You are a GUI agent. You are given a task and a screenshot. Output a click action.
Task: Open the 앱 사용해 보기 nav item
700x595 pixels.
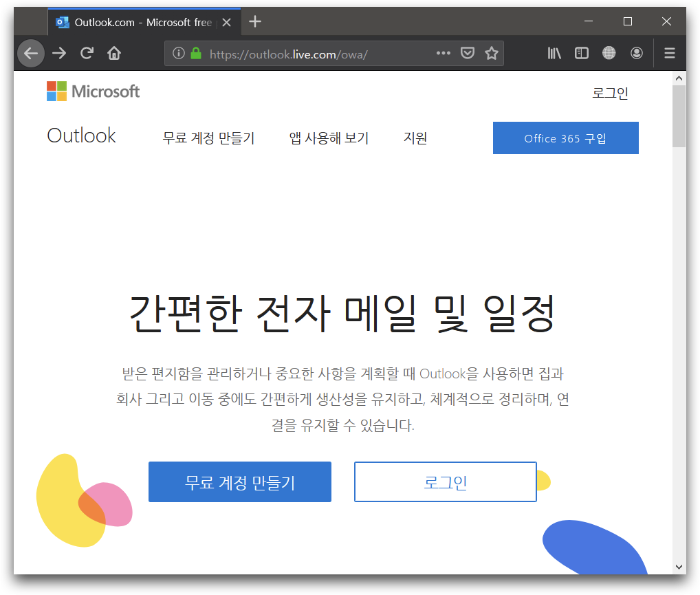[329, 138]
